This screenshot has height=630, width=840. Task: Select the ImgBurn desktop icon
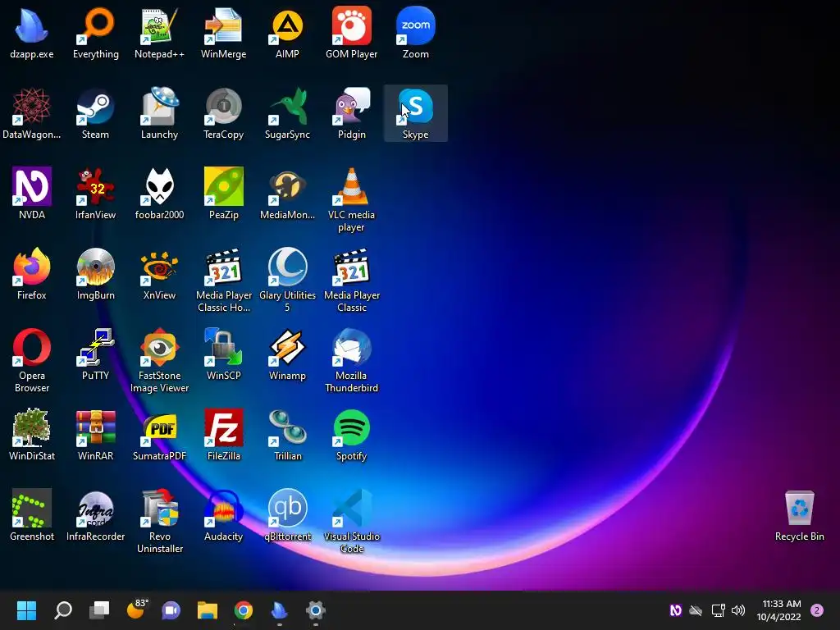tap(95, 273)
